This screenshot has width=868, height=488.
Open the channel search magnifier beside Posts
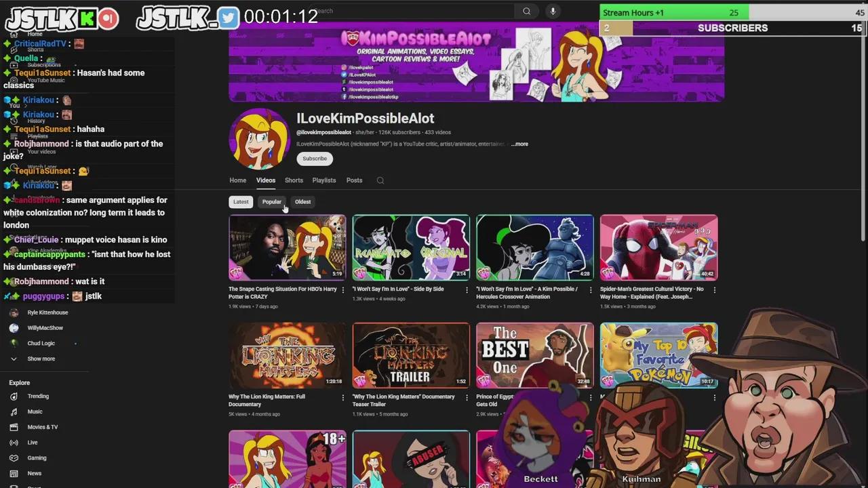[x=380, y=180]
